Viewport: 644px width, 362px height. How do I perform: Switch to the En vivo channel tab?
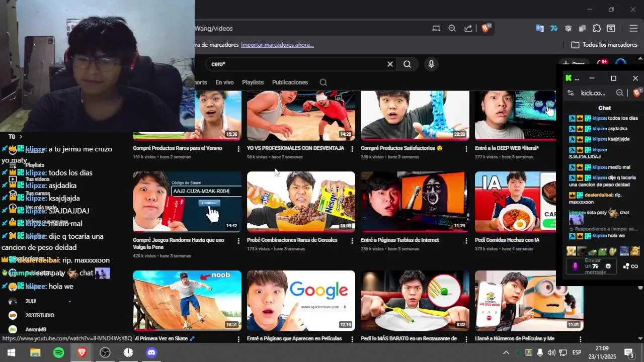[224, 82]
